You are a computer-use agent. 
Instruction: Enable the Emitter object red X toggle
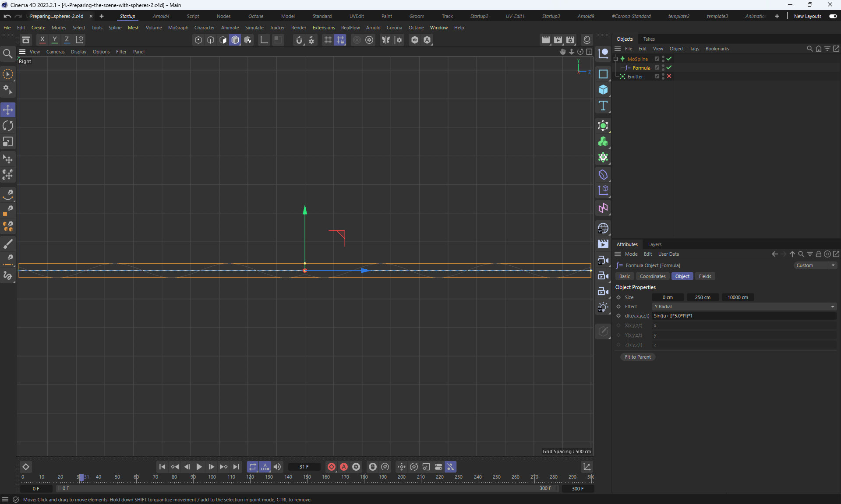(669, 77)
